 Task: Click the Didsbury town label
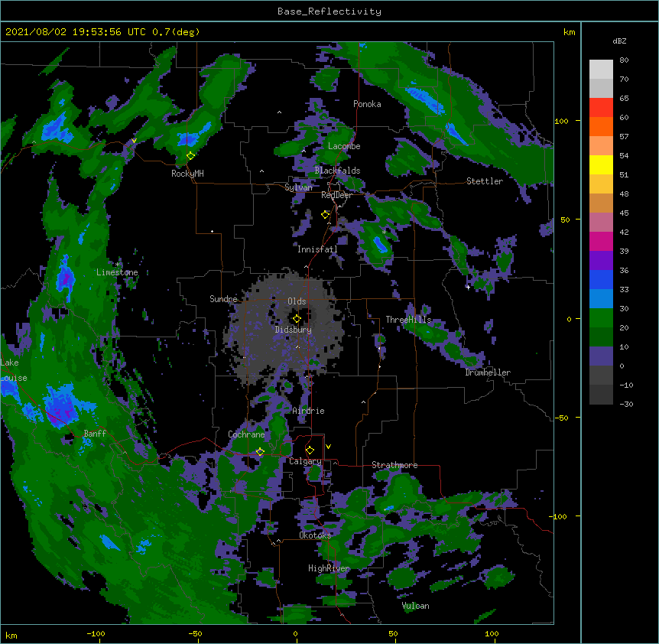pos(294,330)
